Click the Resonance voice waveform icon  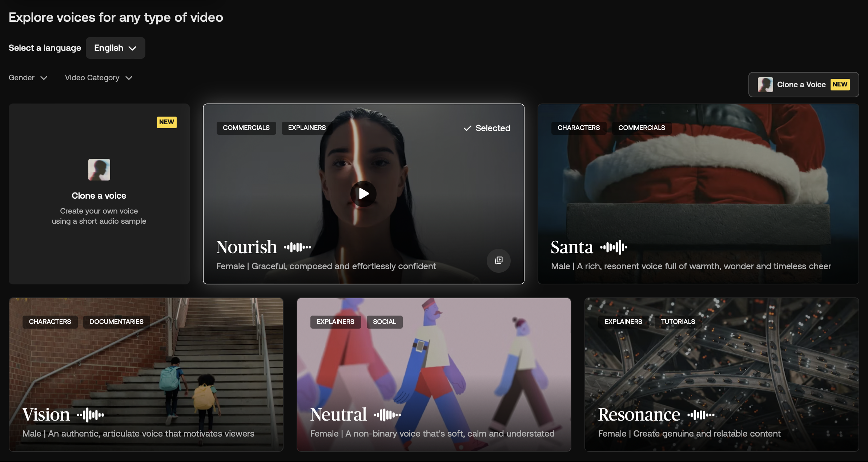pyautogui.click(x=701, y=415)
